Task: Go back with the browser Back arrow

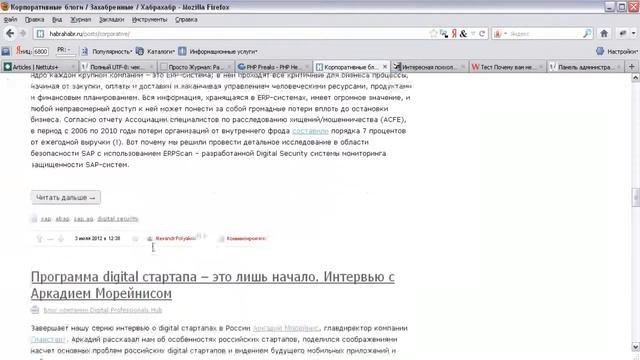Action: [x=10, y=33]
